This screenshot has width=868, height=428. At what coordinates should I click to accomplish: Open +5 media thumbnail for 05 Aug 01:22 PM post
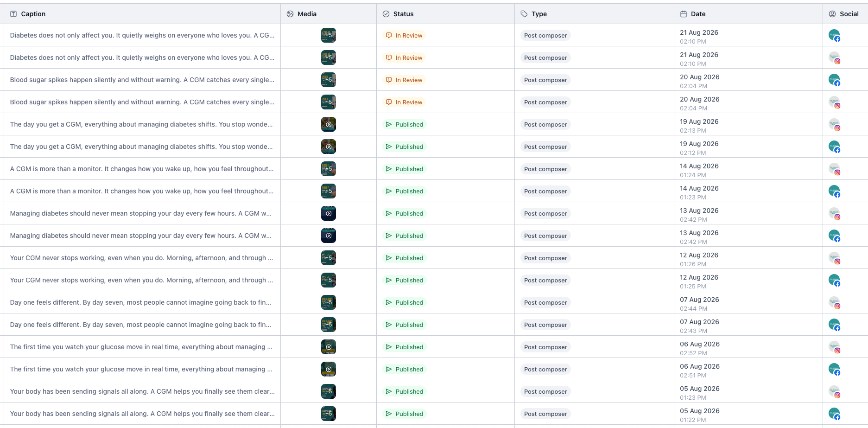coord(329,414)
